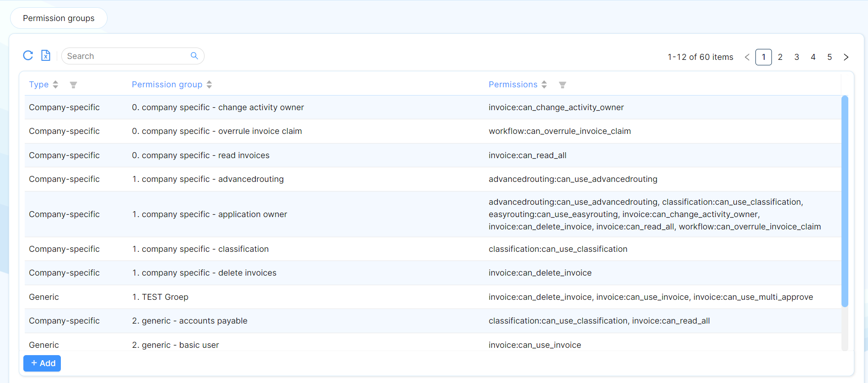Screen dimensions: 868x383
Task: Open the Permission groups tab
Action: click(x=59, y=18)
